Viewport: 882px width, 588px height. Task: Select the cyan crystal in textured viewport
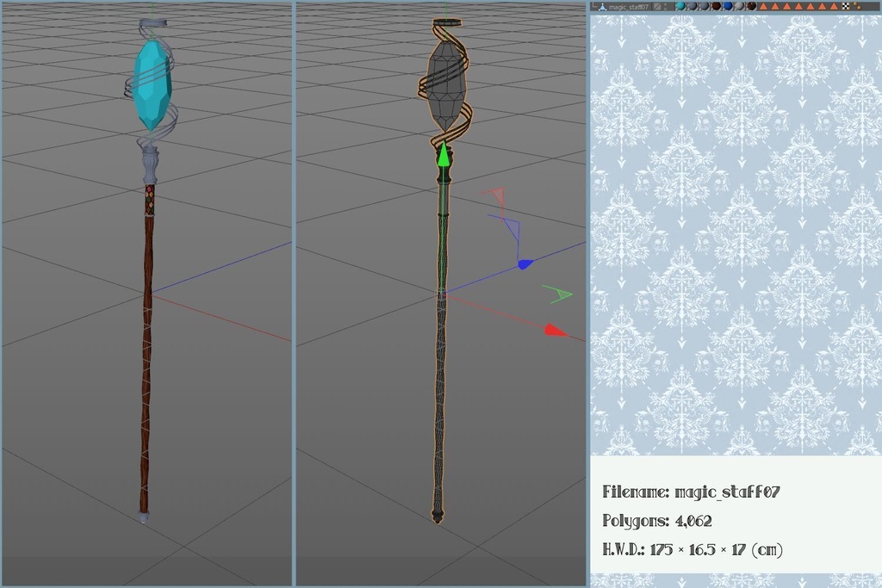click(x=152, y=85)
